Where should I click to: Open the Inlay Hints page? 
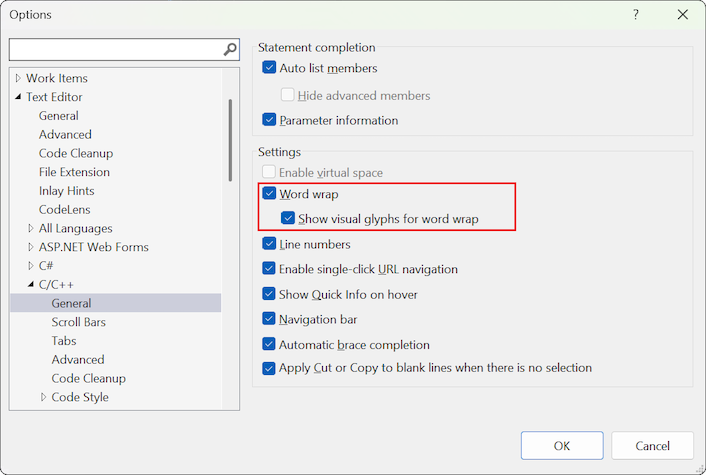point(67,191)
